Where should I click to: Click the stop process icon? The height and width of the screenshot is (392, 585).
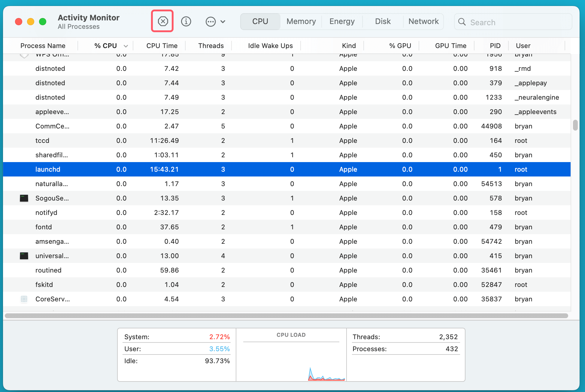coord(162,21)
